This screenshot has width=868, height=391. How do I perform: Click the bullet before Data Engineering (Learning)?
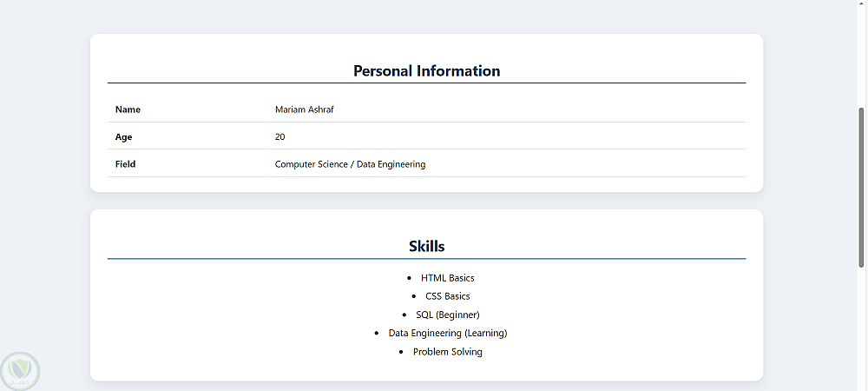[x=377, y=333]
